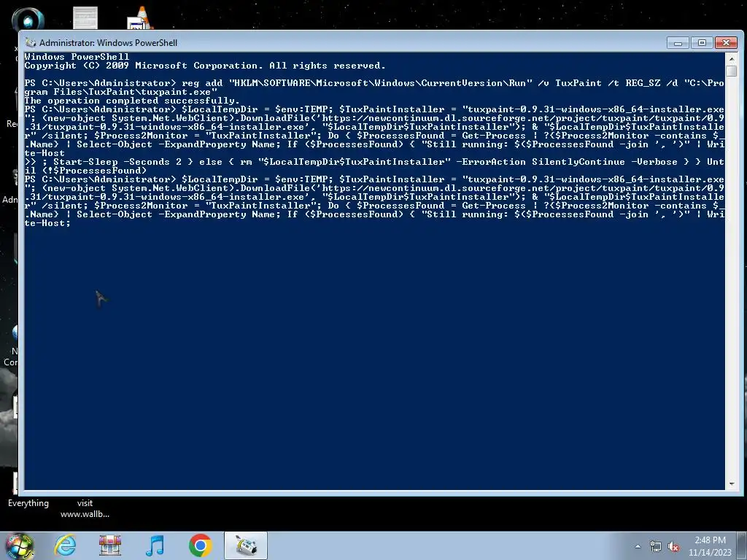The image size is (747, 560).
Task: Click the muted volume tray icon
Action: click(673, 547)
